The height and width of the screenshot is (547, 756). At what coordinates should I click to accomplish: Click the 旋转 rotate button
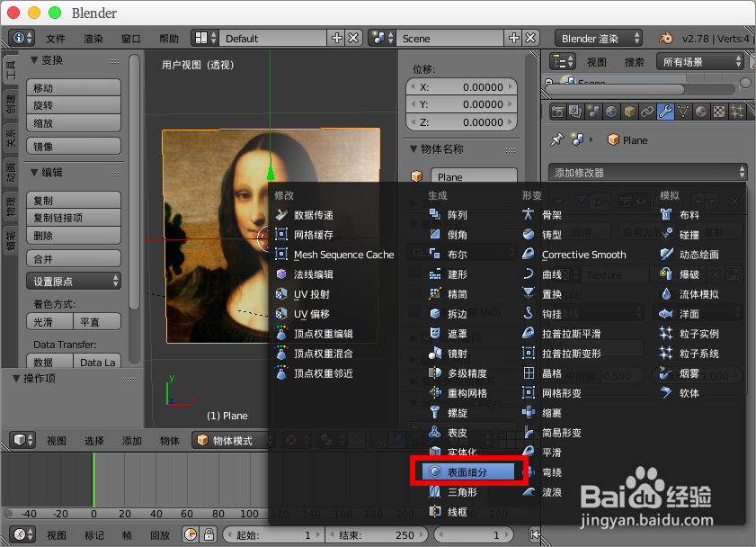[x=74, y=105]
